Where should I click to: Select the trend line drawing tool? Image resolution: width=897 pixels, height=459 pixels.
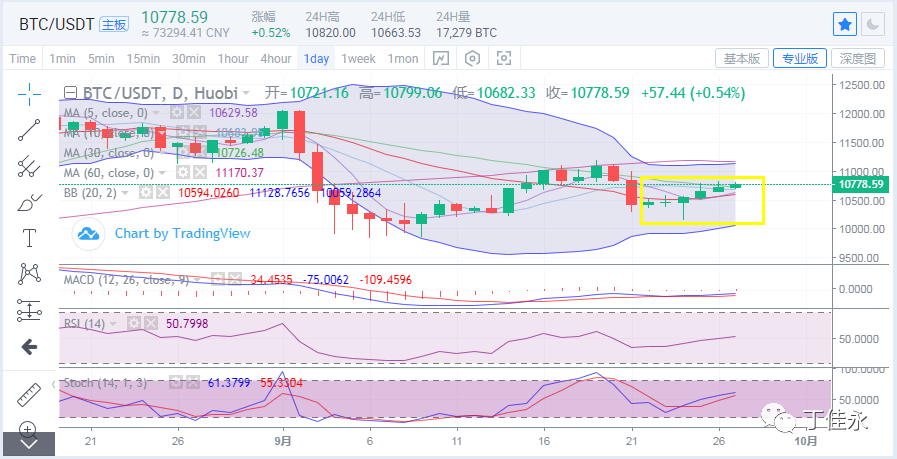coord(29,130)
